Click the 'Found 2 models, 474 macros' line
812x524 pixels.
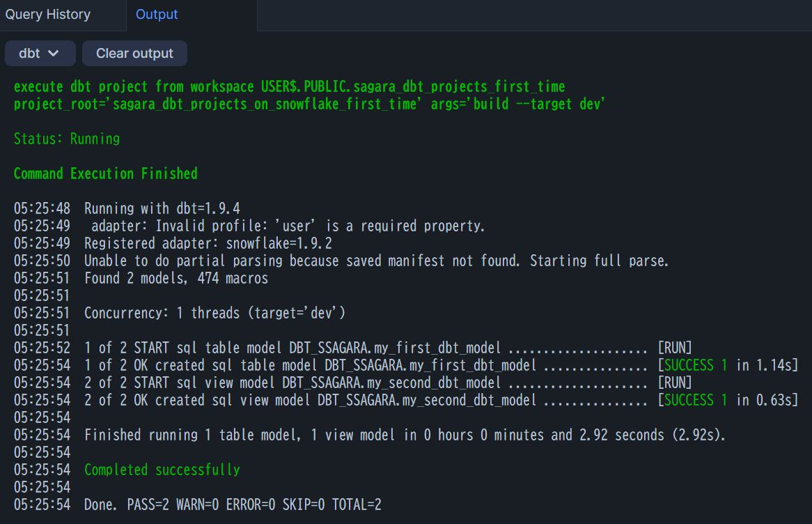[x=176, y=278]
